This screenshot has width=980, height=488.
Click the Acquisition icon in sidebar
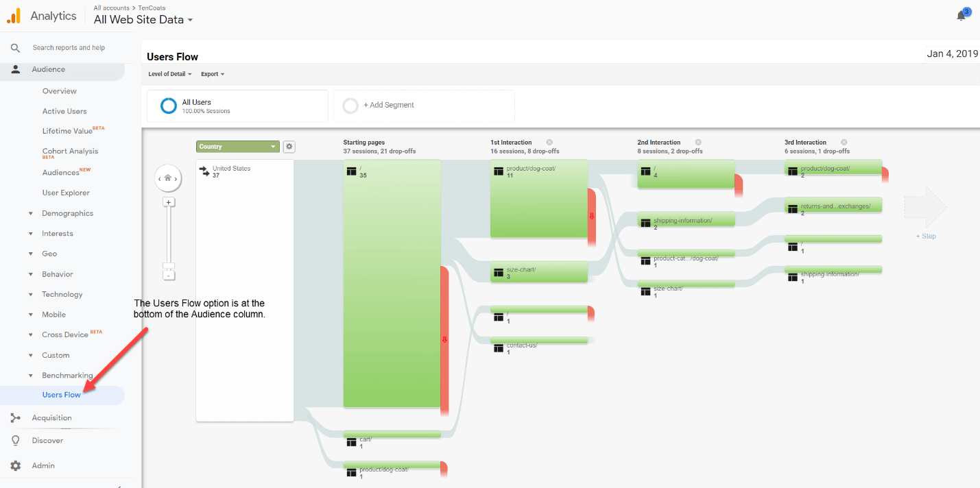point(16,417)
